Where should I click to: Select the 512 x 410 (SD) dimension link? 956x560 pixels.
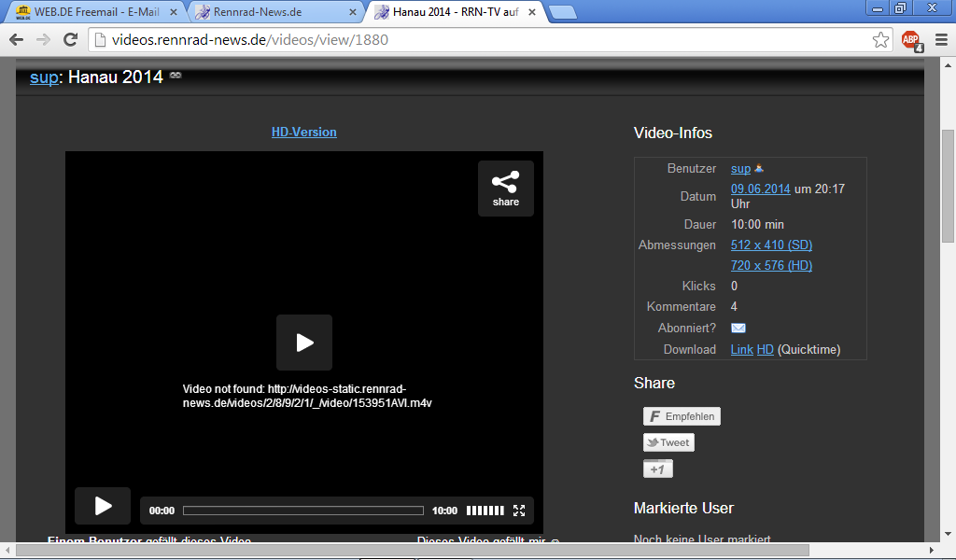tap(771, 245)
